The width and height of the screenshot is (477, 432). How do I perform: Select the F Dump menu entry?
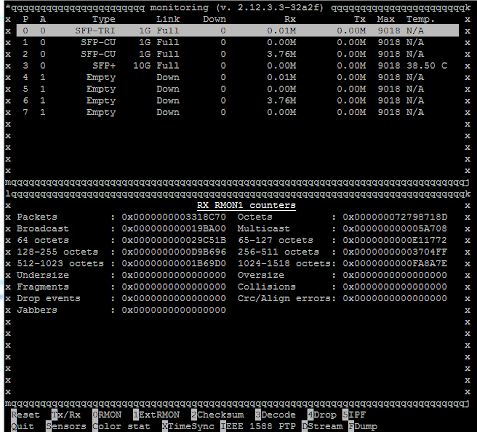(363, 426)
